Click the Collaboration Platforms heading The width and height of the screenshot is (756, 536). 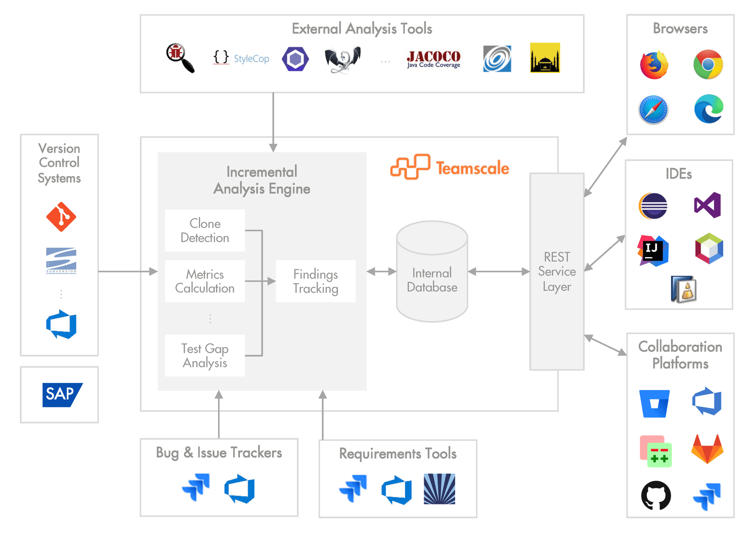point(680,355)
